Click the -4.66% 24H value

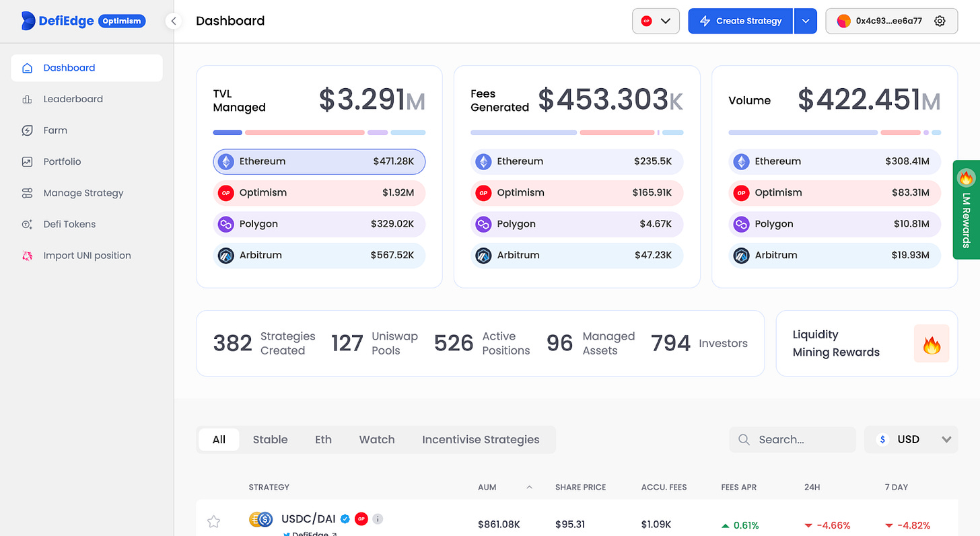point(827,525)
